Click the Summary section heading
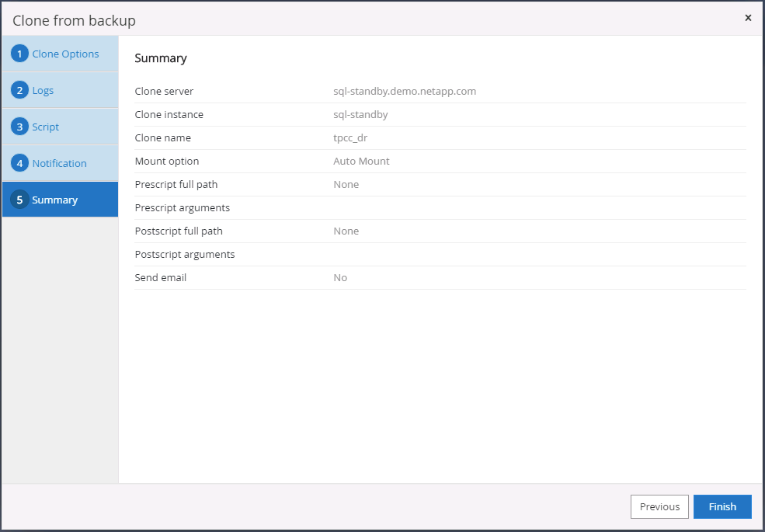Viewport: 765px width, 532px height. click(x=161, y=58)
